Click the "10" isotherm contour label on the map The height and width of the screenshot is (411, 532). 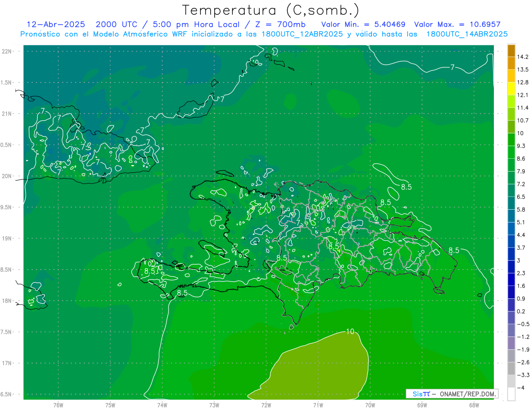pos(350,331)
